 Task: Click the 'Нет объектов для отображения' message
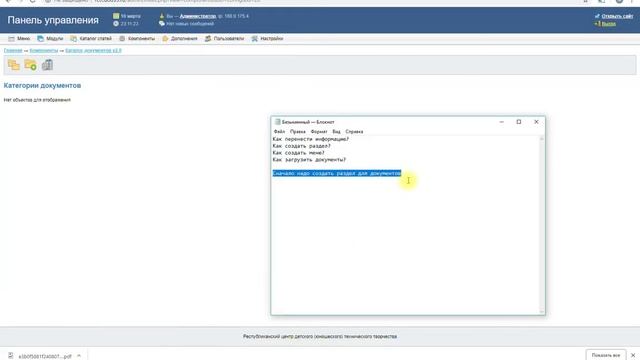[x=37, y=100]
